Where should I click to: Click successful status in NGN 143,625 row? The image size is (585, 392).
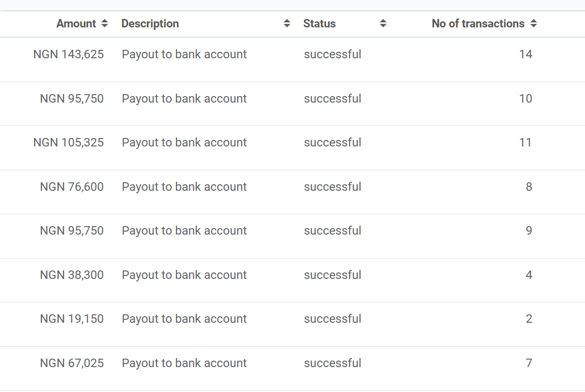click(332, 54)
